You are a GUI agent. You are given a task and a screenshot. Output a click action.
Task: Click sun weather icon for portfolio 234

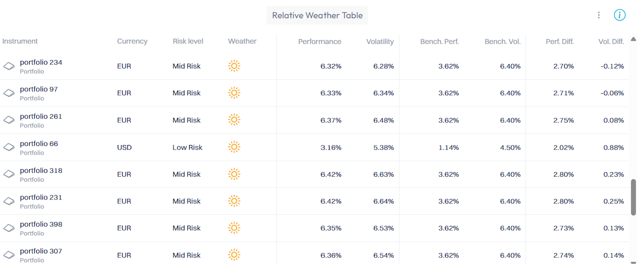click(234, 66)
